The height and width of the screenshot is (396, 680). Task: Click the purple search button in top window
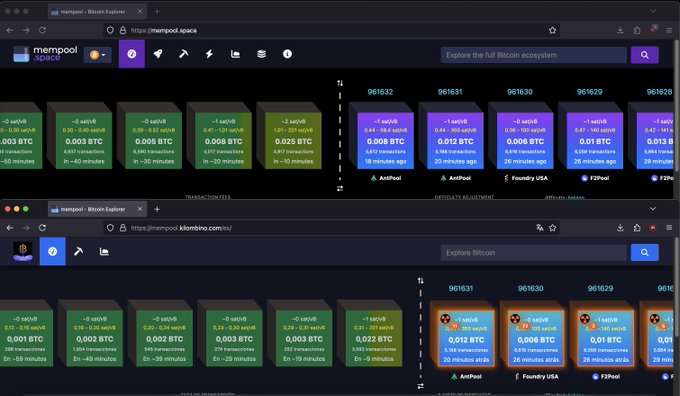[644, 55]
